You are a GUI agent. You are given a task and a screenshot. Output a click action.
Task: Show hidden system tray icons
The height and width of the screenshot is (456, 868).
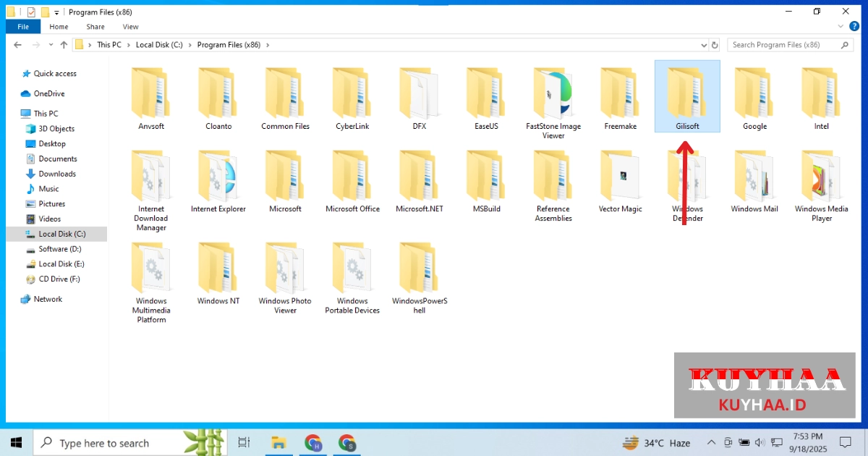click(711, 442)
